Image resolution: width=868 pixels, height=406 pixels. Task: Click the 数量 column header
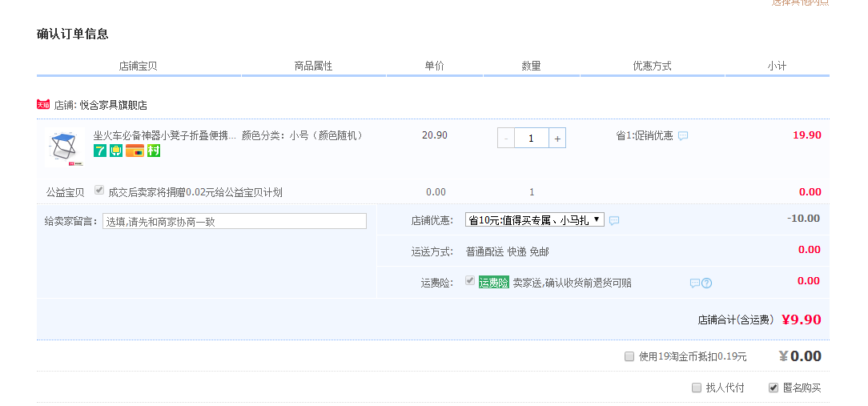(532, 66)
